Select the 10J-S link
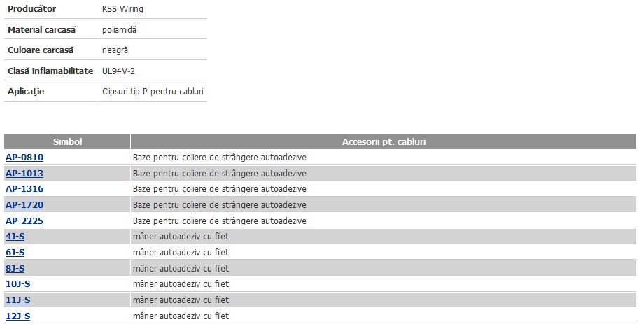The image size is (644, 329). coord(18,284)
